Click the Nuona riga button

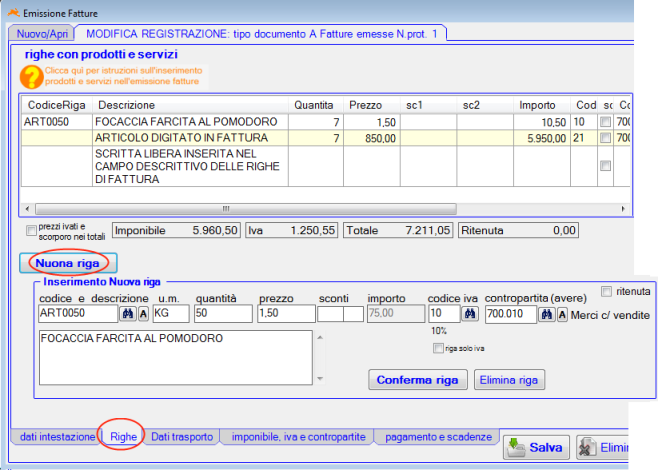[x=68, y=263]
